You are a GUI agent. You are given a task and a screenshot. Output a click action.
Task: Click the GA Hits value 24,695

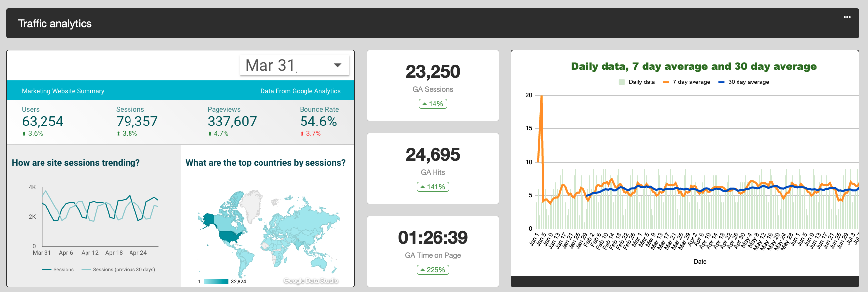(x=433, y=155)
